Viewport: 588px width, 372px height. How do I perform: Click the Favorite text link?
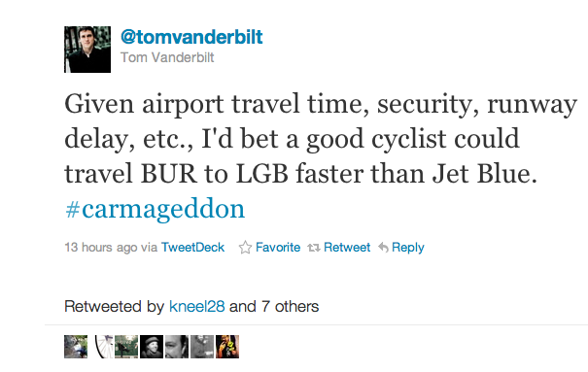coord(278,248)
